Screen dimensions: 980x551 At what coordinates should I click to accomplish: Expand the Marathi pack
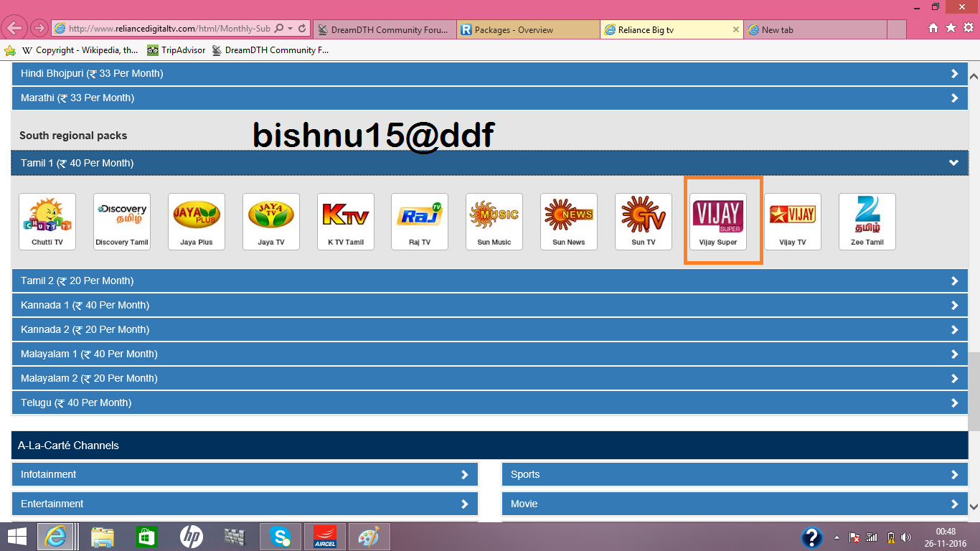[489, 98]
